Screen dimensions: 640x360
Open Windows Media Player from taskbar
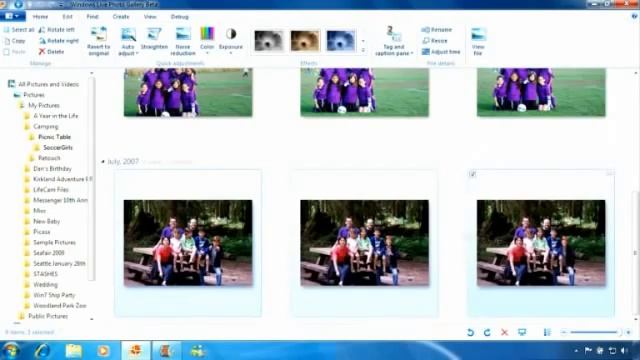point(103,351)
